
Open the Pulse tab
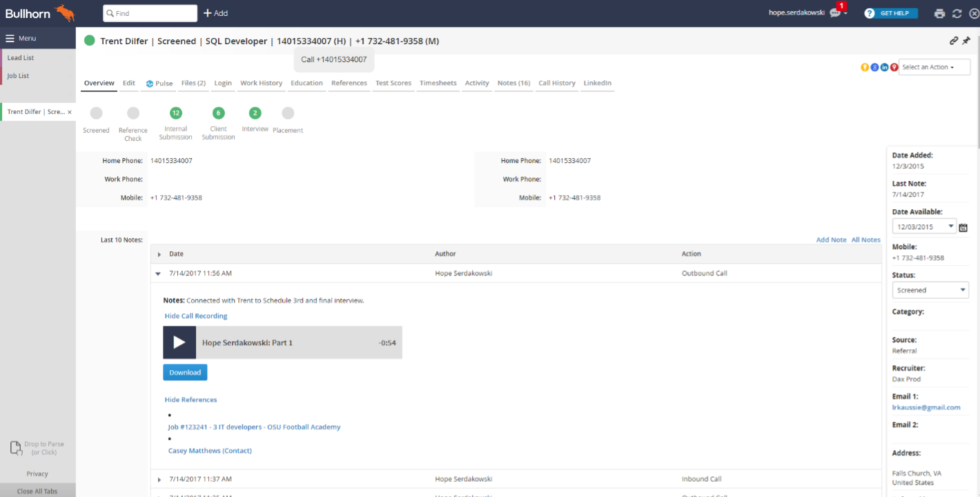[159, 84]
